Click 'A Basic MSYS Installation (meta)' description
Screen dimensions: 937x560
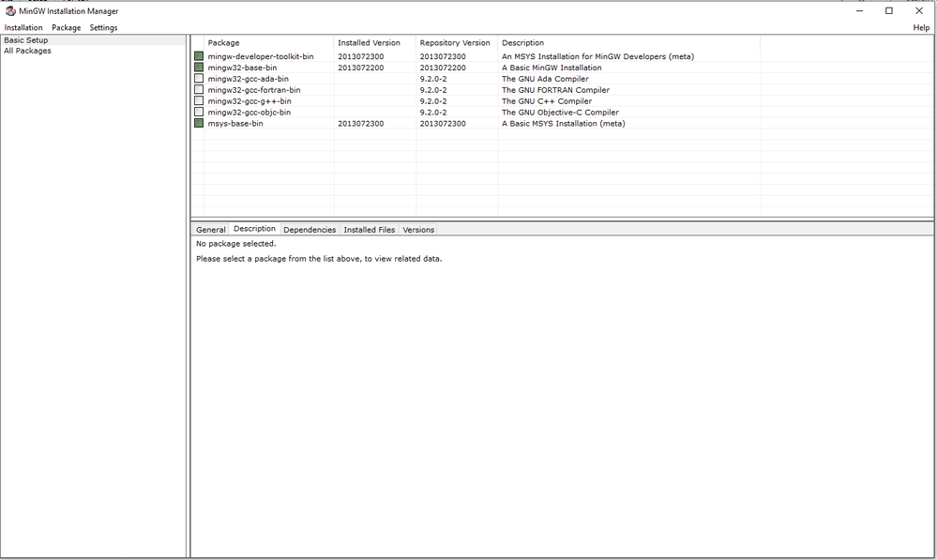point(564,123)
